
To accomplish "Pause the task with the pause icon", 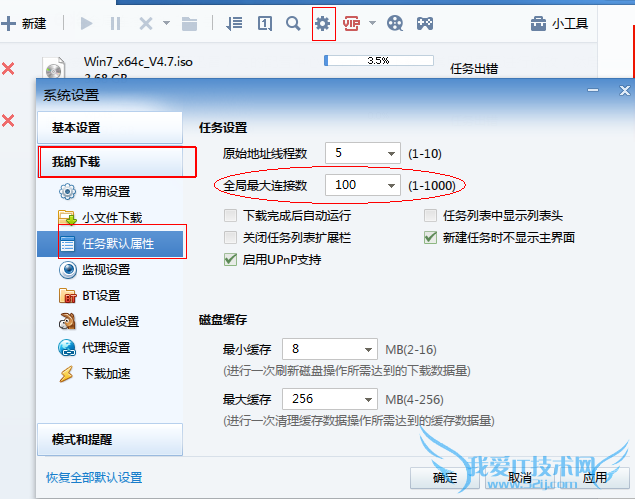I will tap(115, 23).
